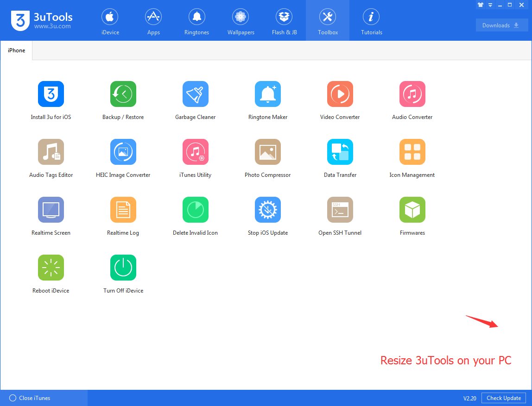This screenshot has height=406, width=532.
Task: Open the skin theme shirt icon
Action: 481,5
